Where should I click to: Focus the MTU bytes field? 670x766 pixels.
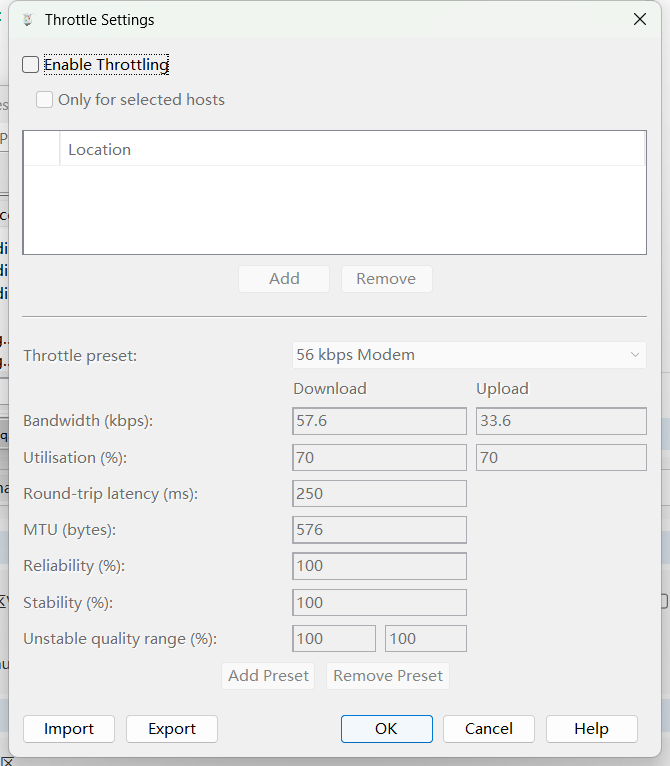pos(379,530)
